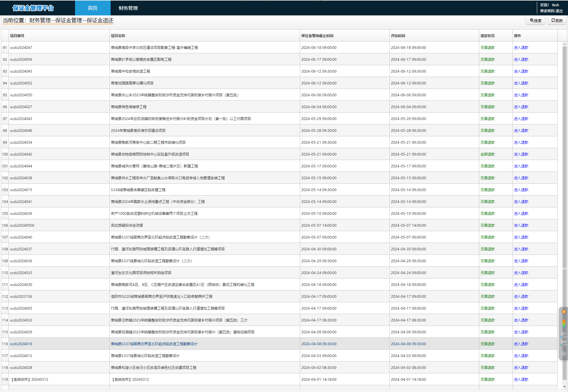Select row number 105 cell
Screen dimensions: 568x392
[5, 214]
